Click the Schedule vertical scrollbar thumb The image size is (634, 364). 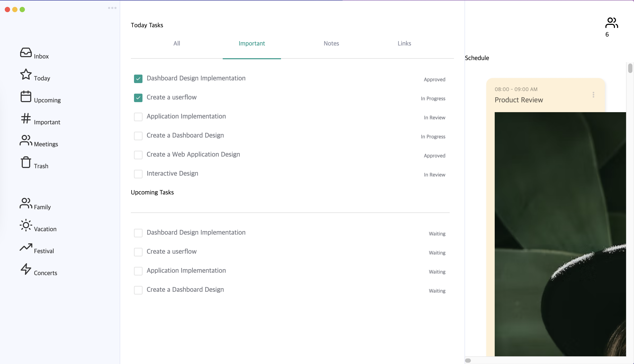pyautogui.click(x=630, y=68)
